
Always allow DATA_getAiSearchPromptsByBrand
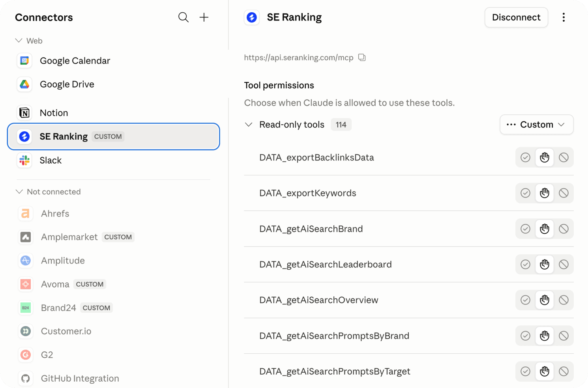pos(525,336)
